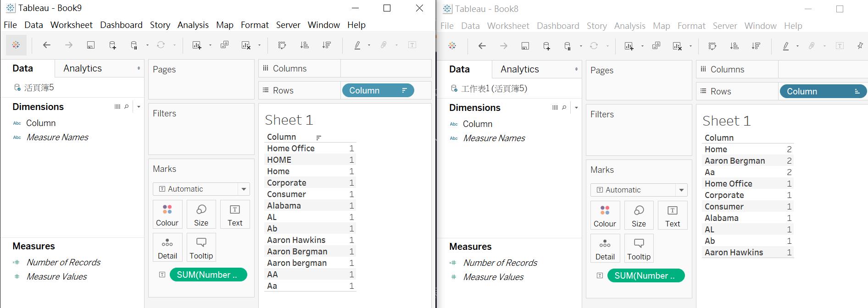The height and width of the screenshot is (308, 868).
Task: Toggle Pause Auto Updates in the toolbar
Action: coord(134,45)
